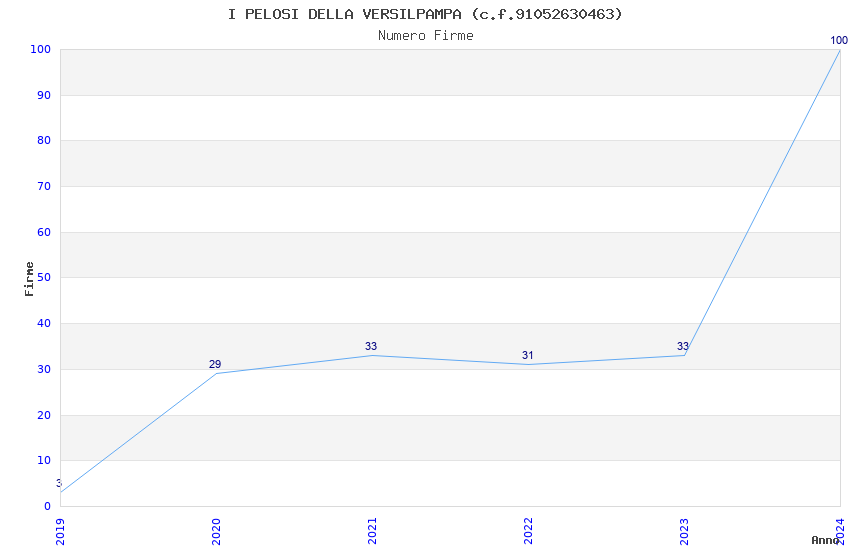Click the y-axis tick label 0
This screenshot has height=550, width=850.
[x=47, y=507]
